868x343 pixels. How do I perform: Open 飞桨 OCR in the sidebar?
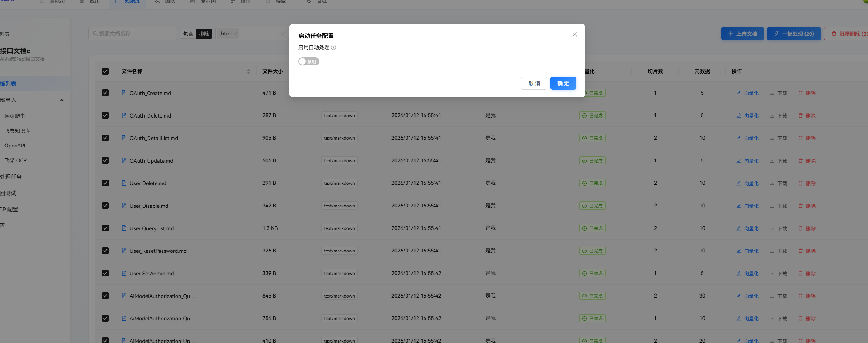tap(16, 160)
